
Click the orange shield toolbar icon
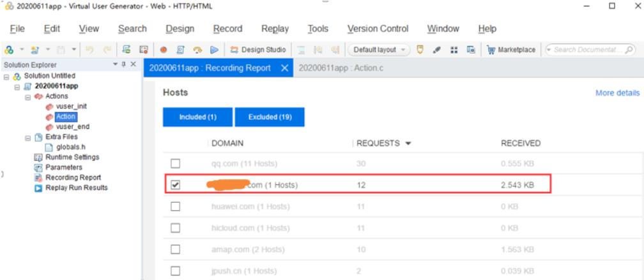[420, 50]
